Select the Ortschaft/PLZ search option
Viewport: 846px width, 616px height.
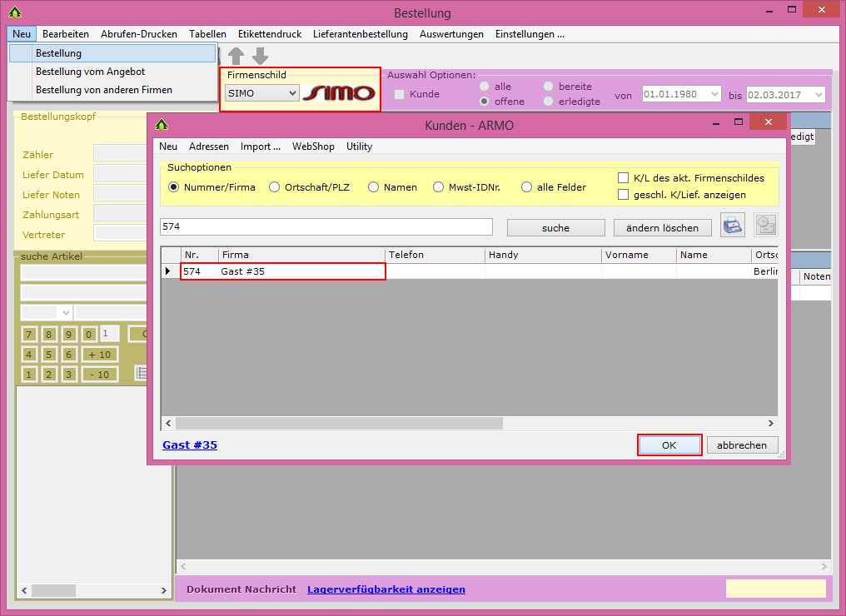(x=275, y=187)
